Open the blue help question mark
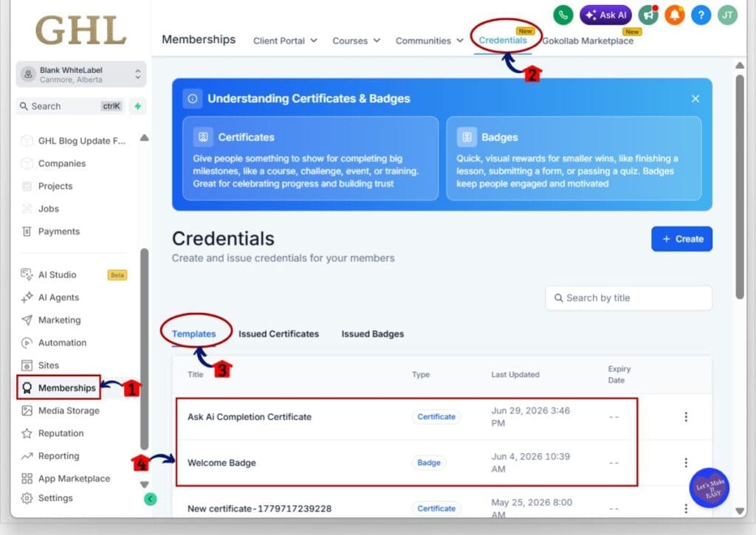This screenshot has width=756, height=535. [701, 15]
